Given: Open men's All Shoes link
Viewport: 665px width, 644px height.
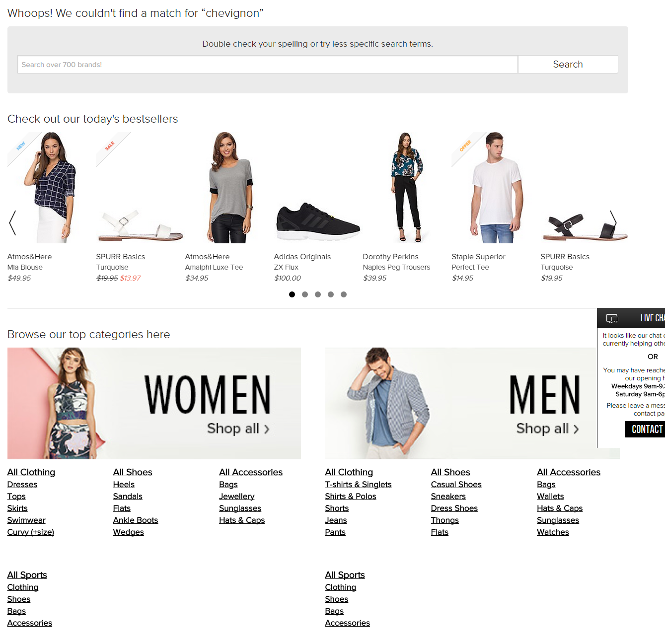Looking at the screenshot, I should (450, 472).
